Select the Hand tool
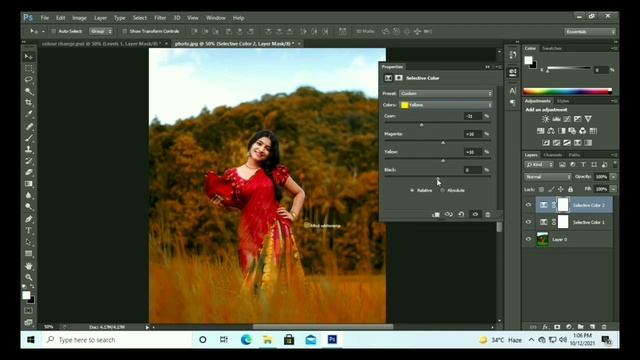This screenshot has width=640, height=360. point(29,266)
